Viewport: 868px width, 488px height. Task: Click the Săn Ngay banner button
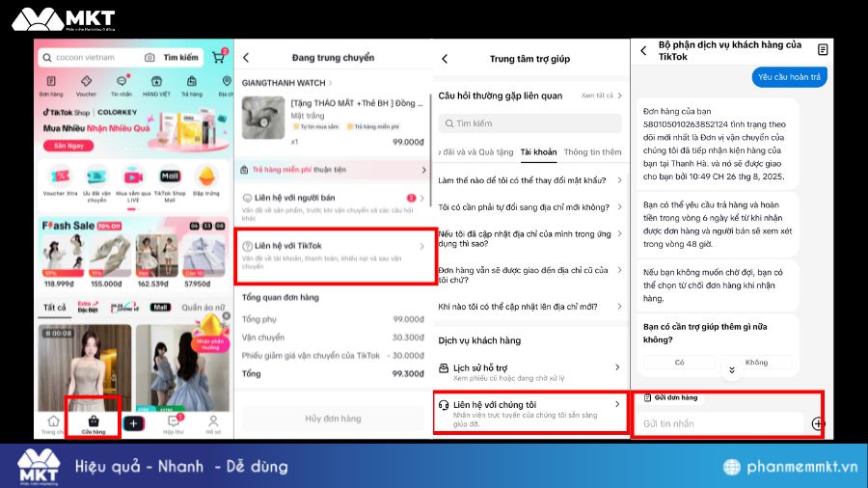68,146
